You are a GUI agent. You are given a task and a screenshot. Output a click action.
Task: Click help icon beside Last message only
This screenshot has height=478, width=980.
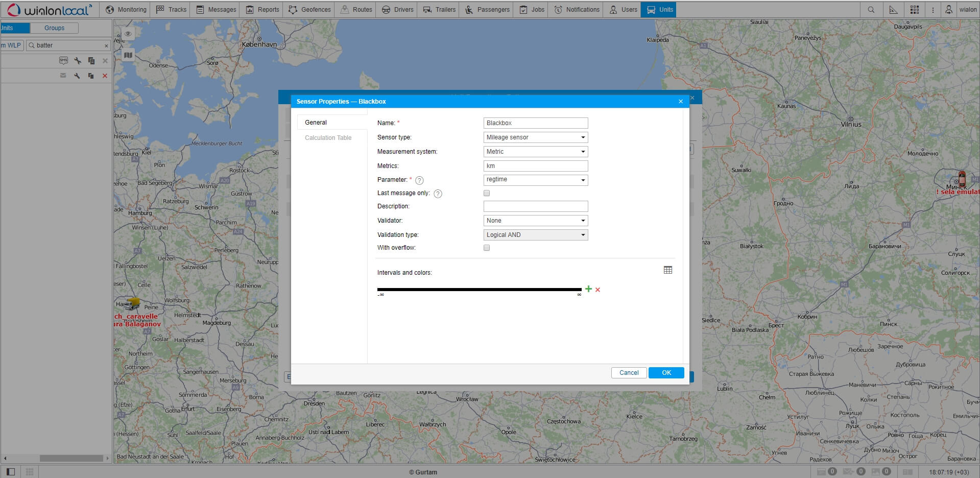pyautogui.click(x=438, y=194)
